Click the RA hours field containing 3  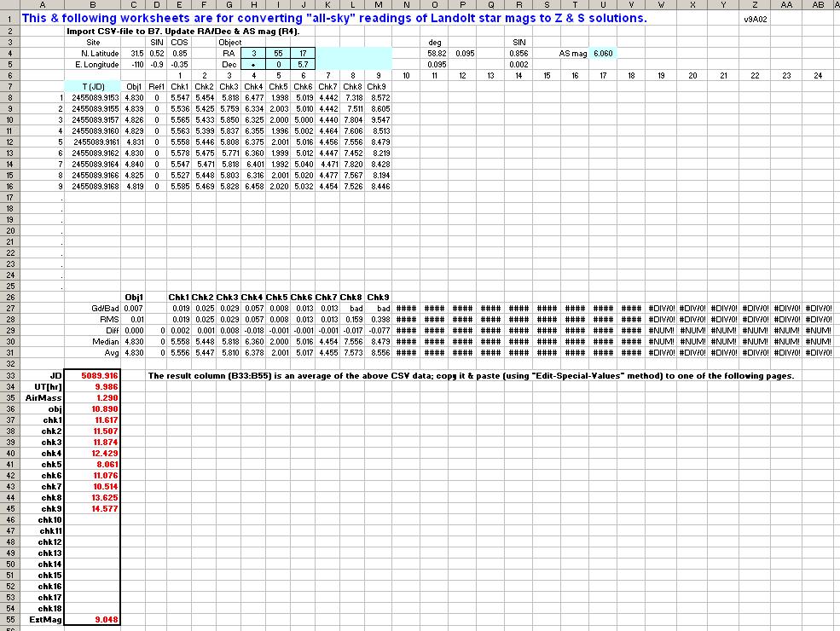click(253, 54)
